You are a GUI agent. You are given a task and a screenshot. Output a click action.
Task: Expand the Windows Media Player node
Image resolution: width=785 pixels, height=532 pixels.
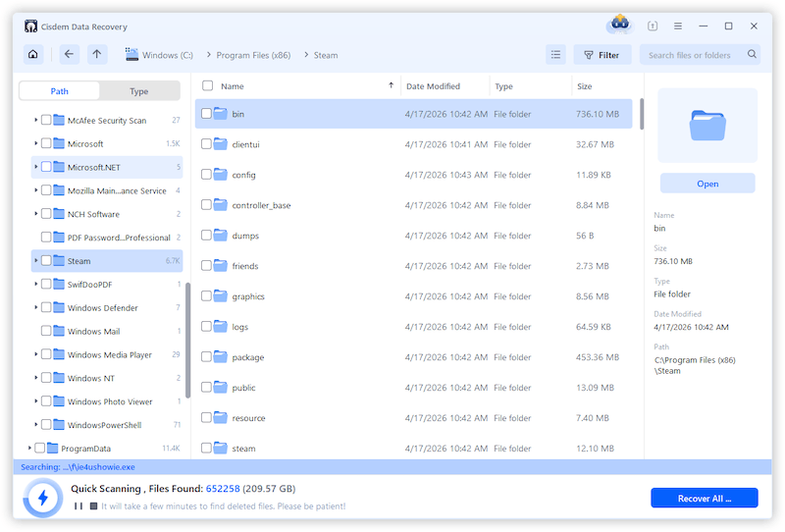pyautogui.click(x=35, y=354)
